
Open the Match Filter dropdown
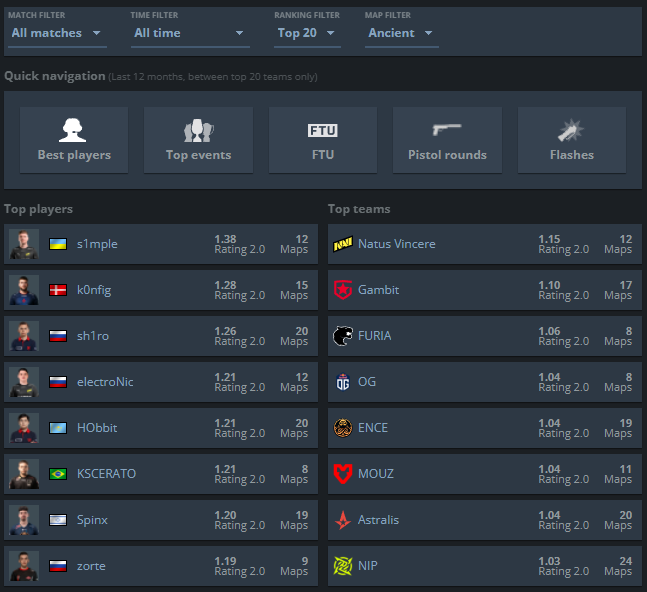tap(57, 33)
